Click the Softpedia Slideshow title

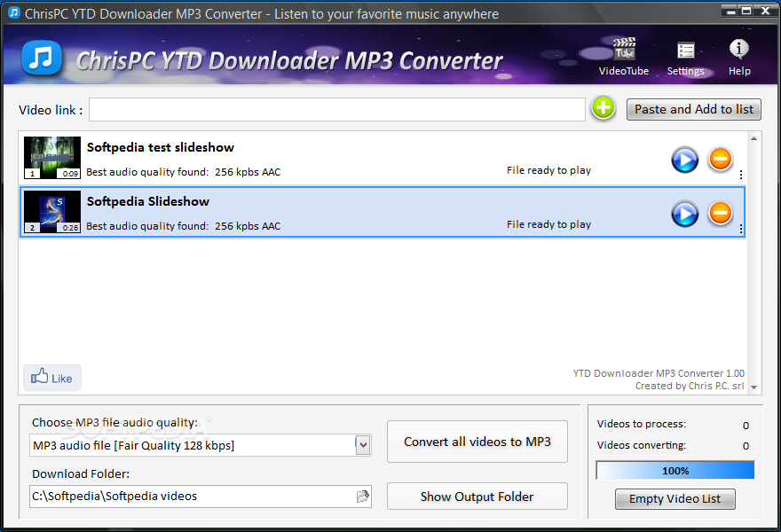click(x=148, y=201)
